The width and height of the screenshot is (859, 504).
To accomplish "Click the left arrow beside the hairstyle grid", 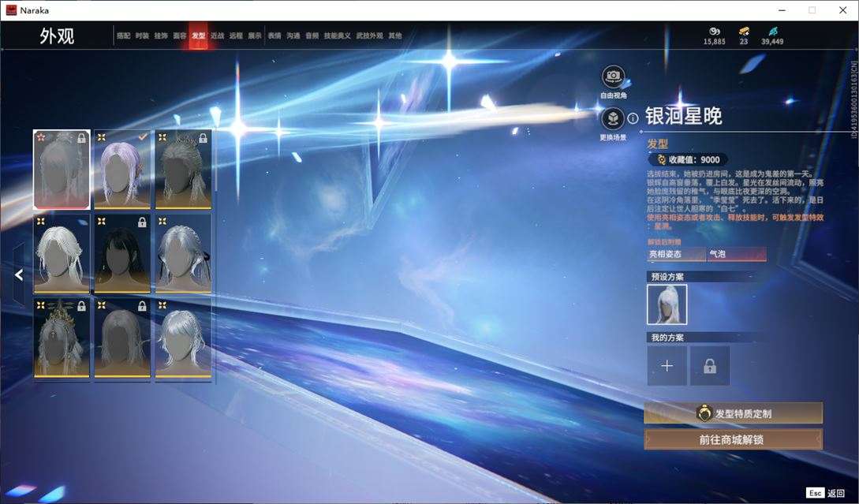I will pyautogui.click(x=19, y=274).
